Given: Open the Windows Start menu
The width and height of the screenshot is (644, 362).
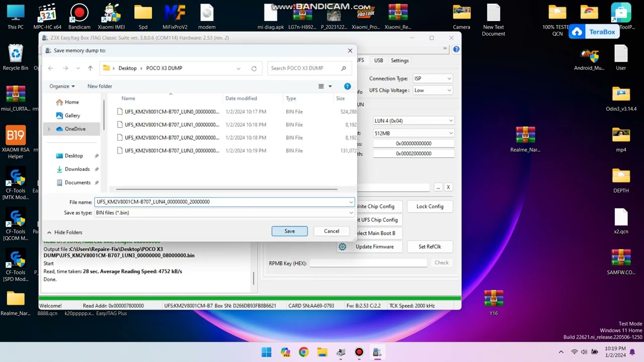Looking at the screenshot, I should 267,352.
